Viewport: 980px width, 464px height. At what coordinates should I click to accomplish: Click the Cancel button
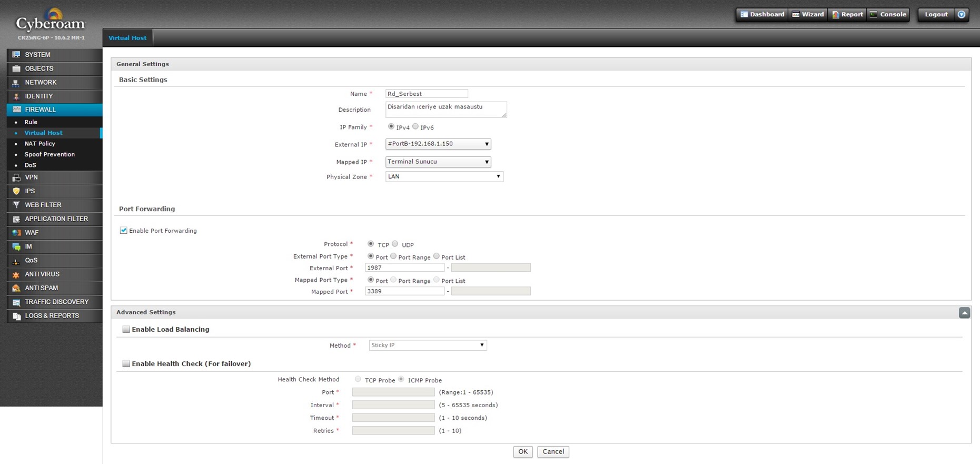[553, 452]
